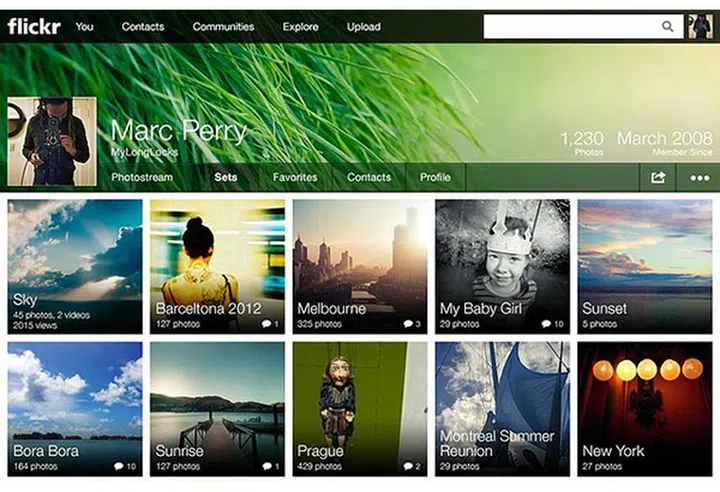Click the share arrow icon
The height and width of the screenshot is (492, 720).
658,178
